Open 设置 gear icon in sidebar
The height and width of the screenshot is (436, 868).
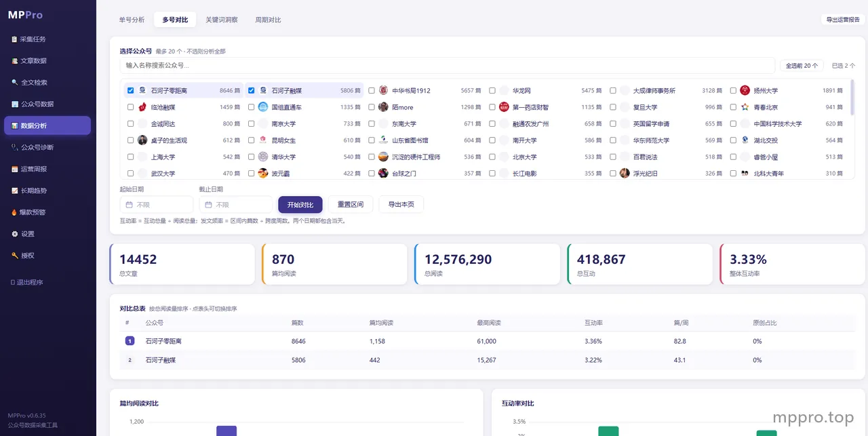coord(14,234)
